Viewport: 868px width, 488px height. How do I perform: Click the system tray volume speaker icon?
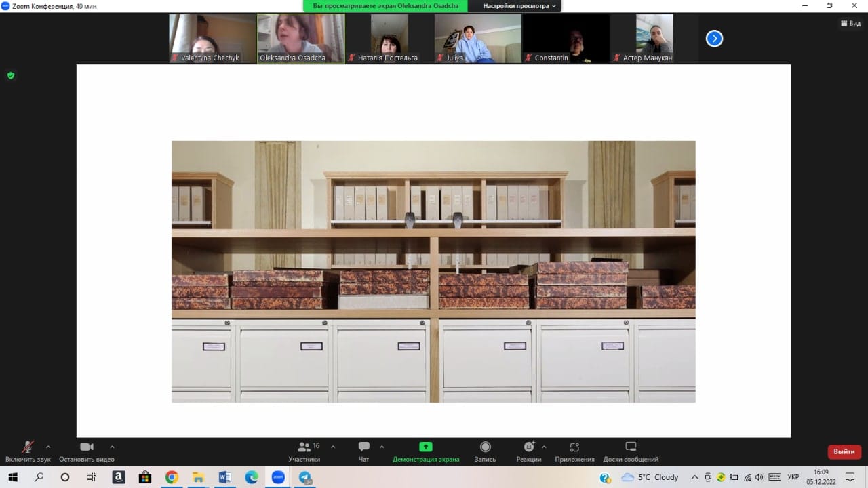759,477
